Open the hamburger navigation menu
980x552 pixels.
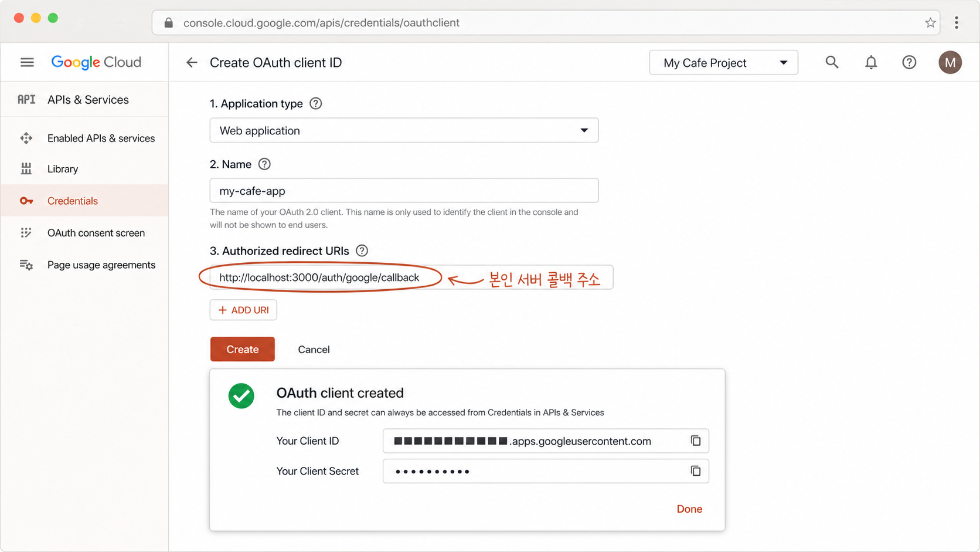click(x=27, y=62)
